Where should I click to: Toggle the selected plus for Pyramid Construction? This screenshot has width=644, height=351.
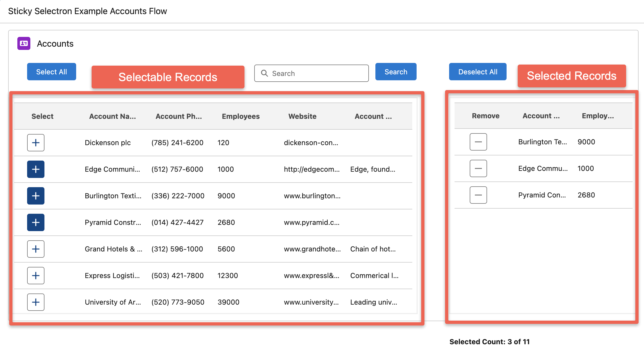pyautogui.click(x=36, y=222)
